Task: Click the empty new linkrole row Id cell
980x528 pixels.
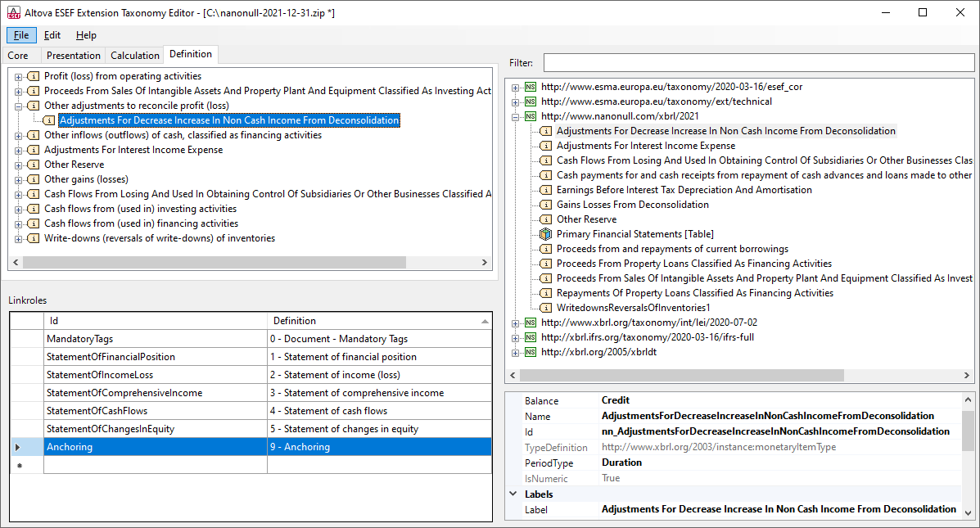Action: [155, 465]
